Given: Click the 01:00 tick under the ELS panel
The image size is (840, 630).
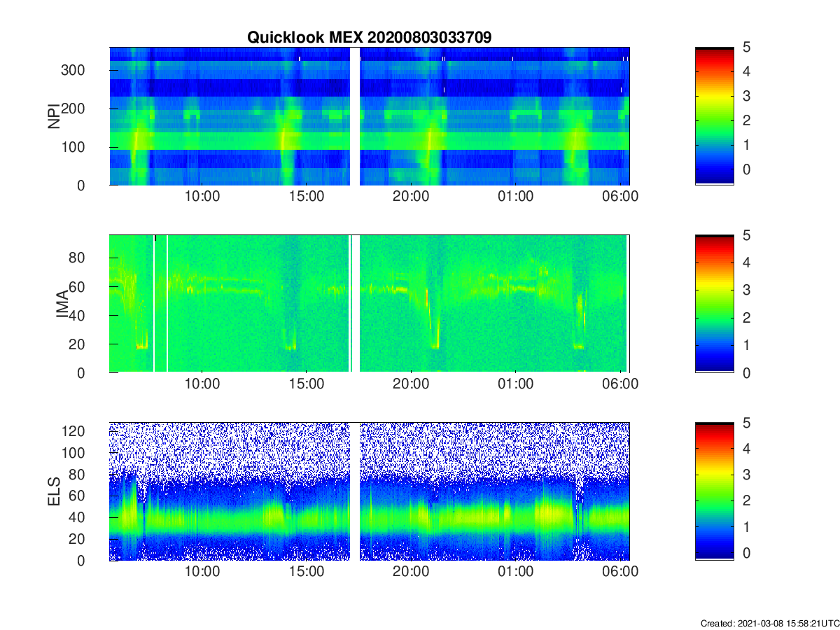Looking at the screenshot, I should tap(515, 572).
